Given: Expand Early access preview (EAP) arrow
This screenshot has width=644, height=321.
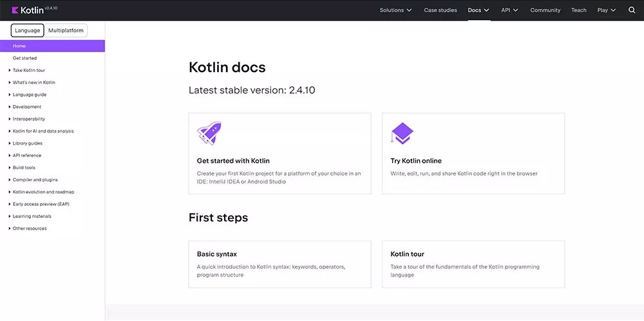Looking at the screenshot, I should point(10,204).
